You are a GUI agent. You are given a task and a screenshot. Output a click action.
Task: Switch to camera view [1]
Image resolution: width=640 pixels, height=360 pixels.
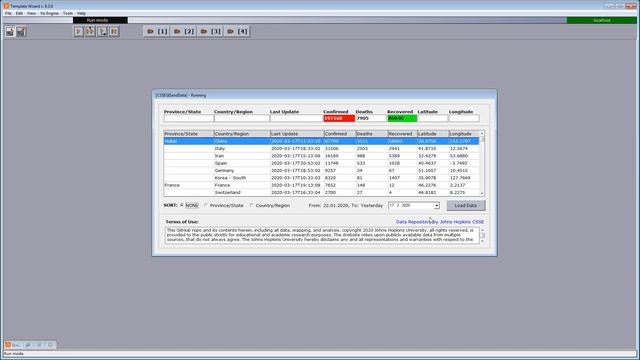click(x=157, y=31)
